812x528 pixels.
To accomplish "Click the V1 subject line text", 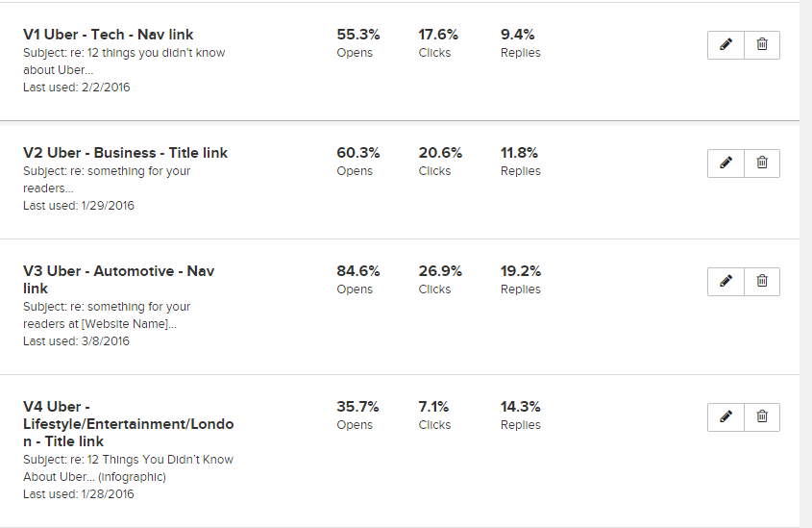I will click(124, 62).
